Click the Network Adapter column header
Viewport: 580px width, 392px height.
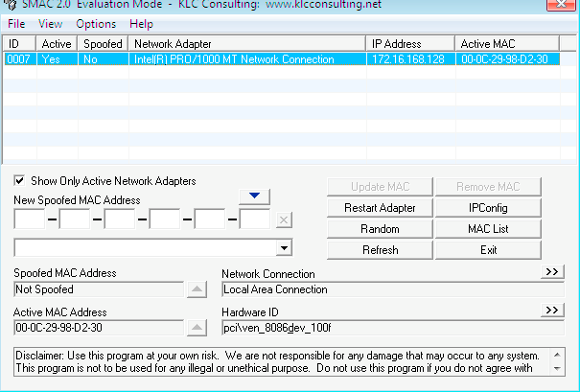pos(247,44)
